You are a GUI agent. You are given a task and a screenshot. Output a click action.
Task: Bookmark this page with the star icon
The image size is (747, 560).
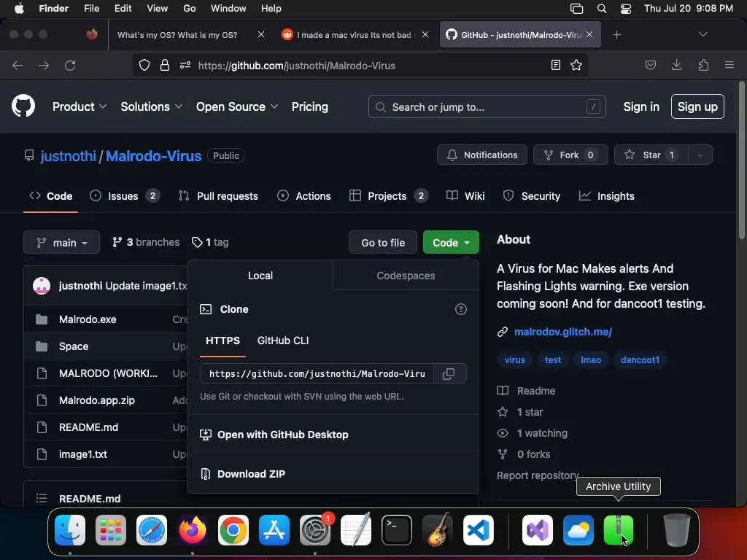576,65
